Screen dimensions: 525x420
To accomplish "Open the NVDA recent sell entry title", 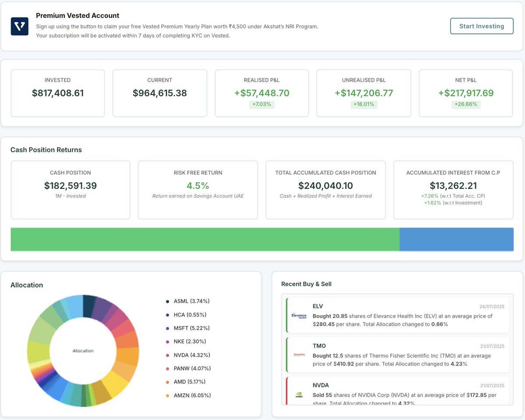I will click(x=321, y=385).
